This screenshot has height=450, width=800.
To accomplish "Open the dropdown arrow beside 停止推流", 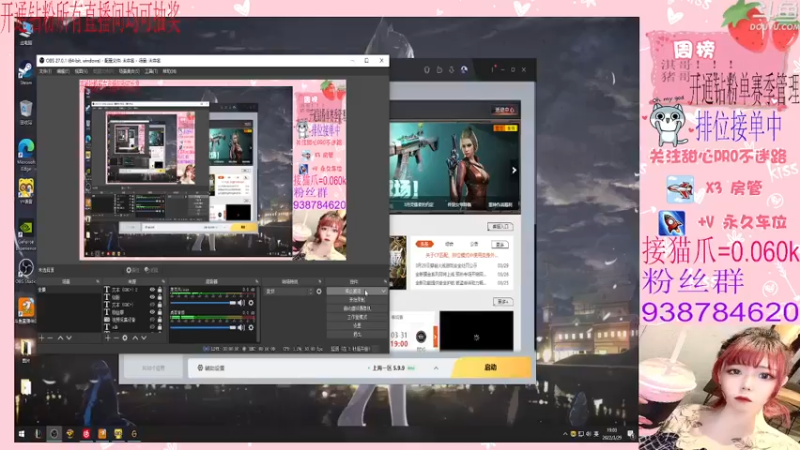I will [383, 291].
